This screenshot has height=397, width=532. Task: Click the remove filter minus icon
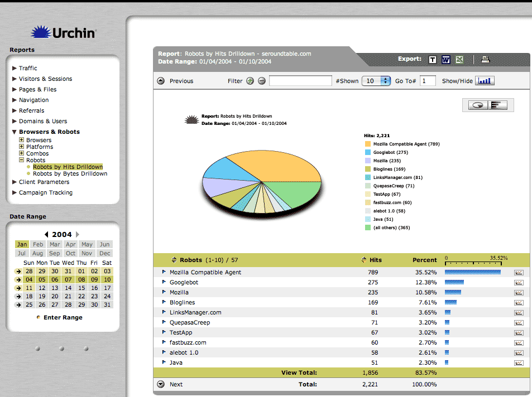pos(262,81)
